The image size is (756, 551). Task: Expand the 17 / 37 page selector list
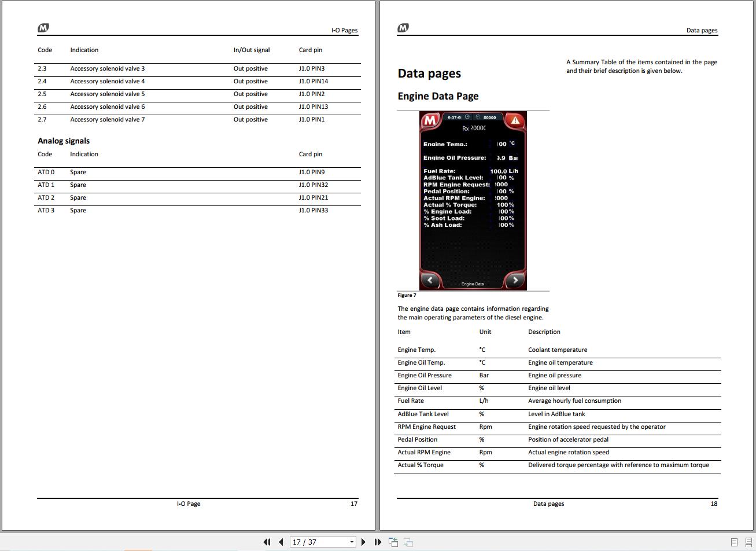pyautogui.click(x=352, y=541)
